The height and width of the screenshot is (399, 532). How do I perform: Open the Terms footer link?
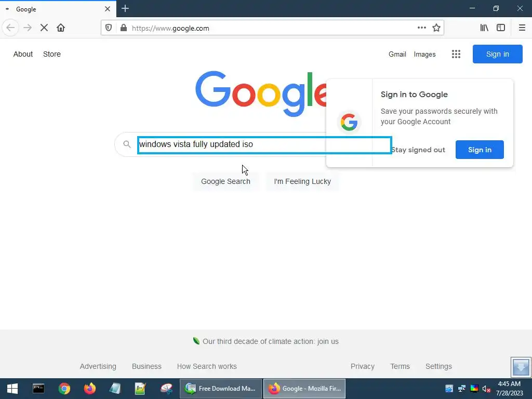(400, 366)
